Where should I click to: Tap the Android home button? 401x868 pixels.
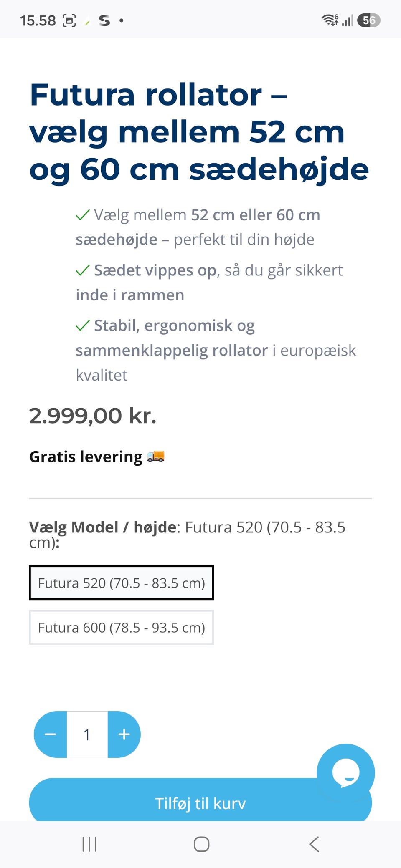click(201, 844)
